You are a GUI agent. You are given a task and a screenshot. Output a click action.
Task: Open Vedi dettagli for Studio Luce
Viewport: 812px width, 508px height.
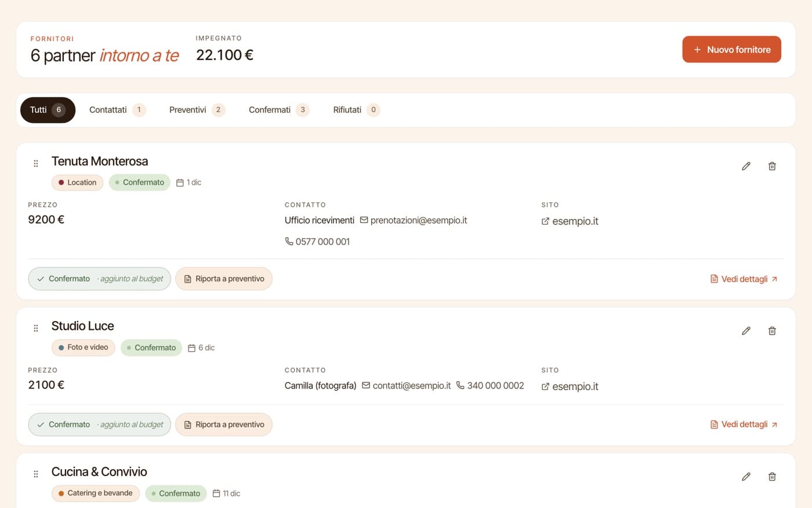[744, 424]
